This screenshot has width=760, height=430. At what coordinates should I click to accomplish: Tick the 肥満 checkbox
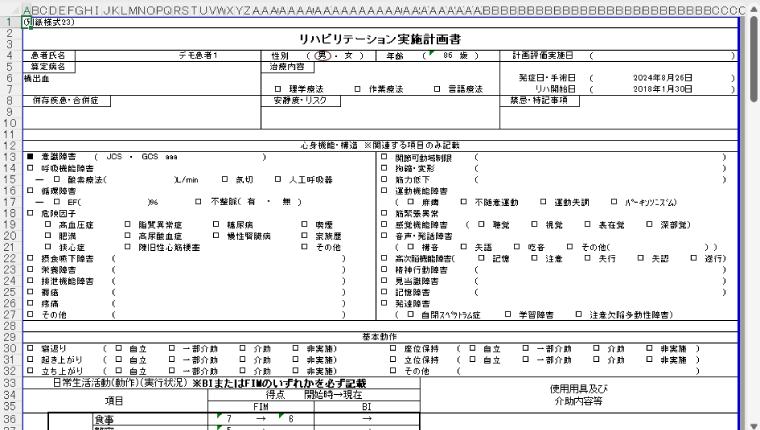tap(48, 236)
